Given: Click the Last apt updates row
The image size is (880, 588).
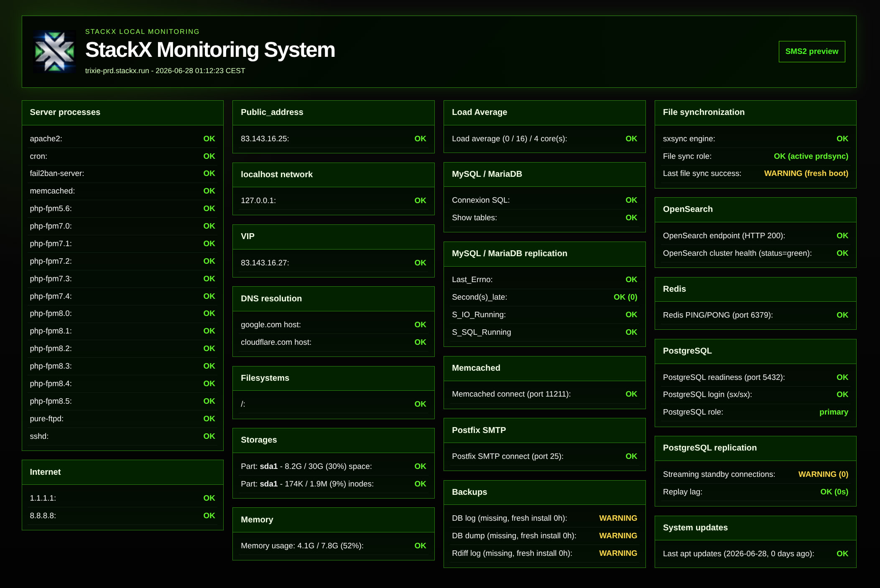Looking at the screenshot, I should 755,554.
